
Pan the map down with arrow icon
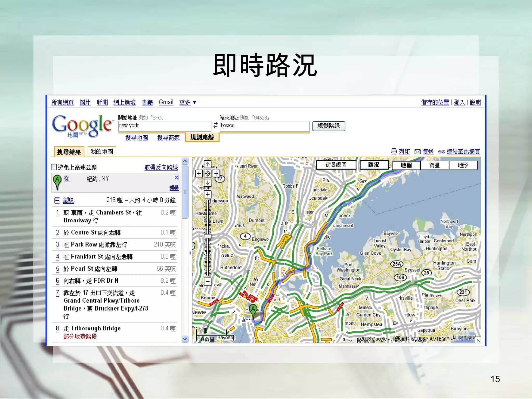coord(207,183)
